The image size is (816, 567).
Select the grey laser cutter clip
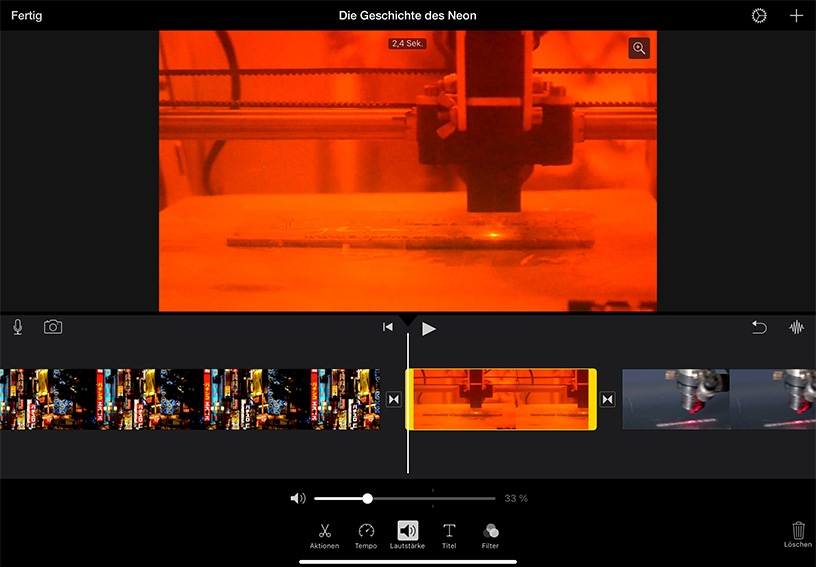[719, 399]
